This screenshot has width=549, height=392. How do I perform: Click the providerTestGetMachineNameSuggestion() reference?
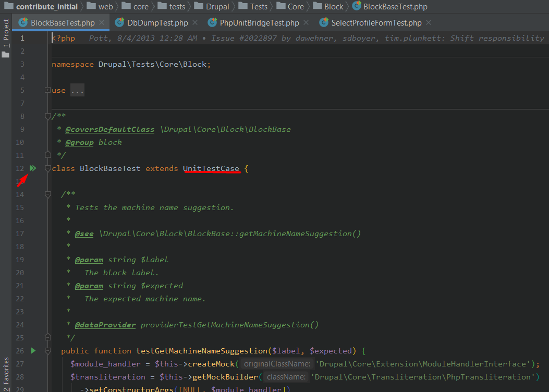tap(230, 325)
